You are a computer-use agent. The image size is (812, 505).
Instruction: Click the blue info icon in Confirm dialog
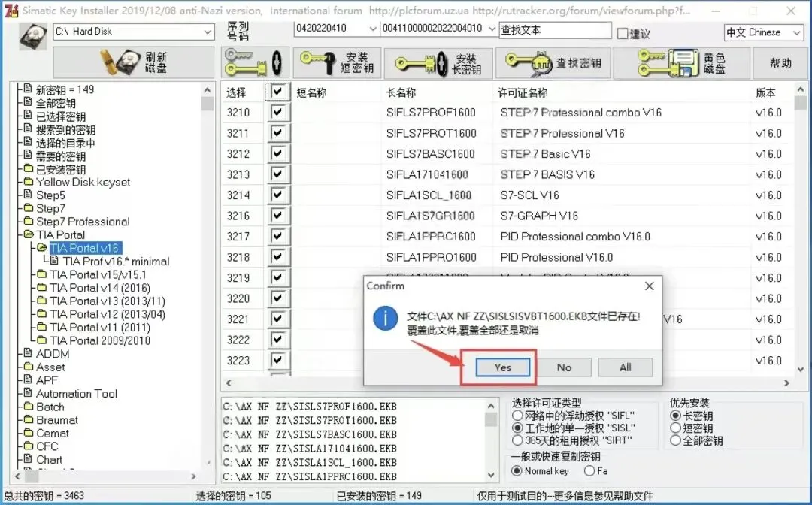coord(385,318)
